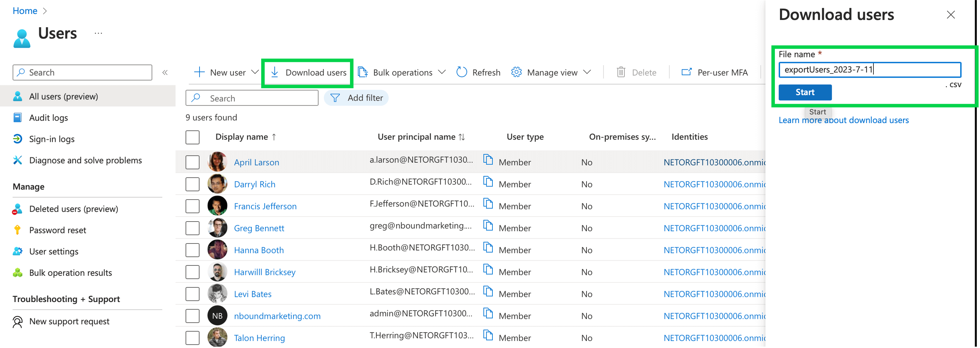Toggle sorting on User principal name column
The height and width of the screenshot is (348, 980).
pos(462,137)
